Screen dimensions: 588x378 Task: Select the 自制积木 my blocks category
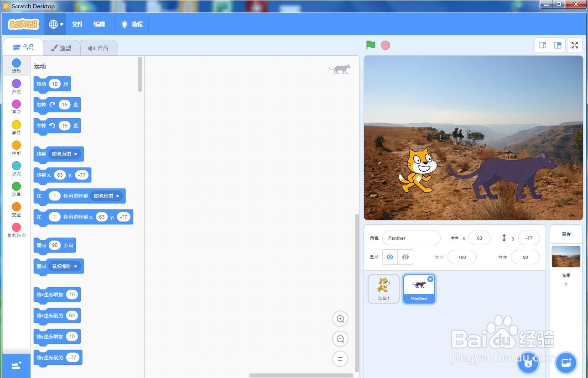coord(16,230)
